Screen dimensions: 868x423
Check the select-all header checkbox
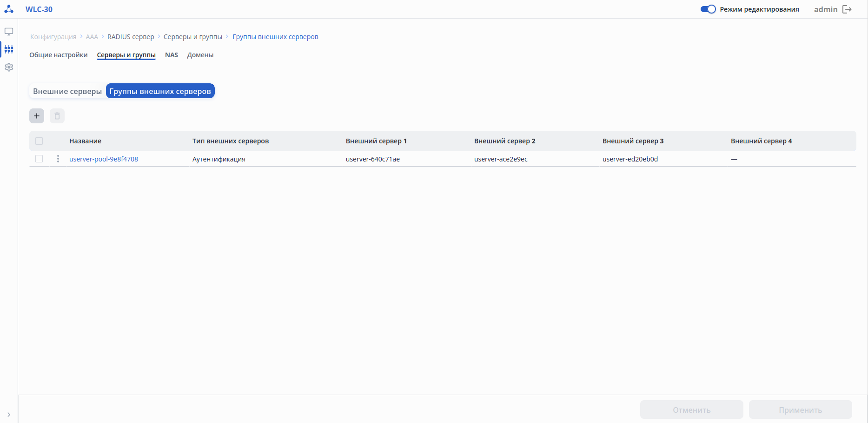pyautogui.click(x=39, y=141)
